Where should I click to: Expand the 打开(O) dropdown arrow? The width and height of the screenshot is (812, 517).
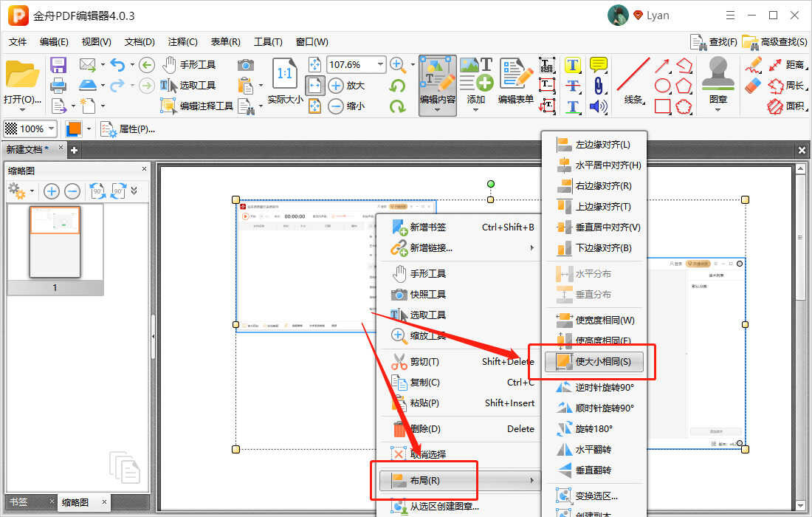click(x=21, y=110)
